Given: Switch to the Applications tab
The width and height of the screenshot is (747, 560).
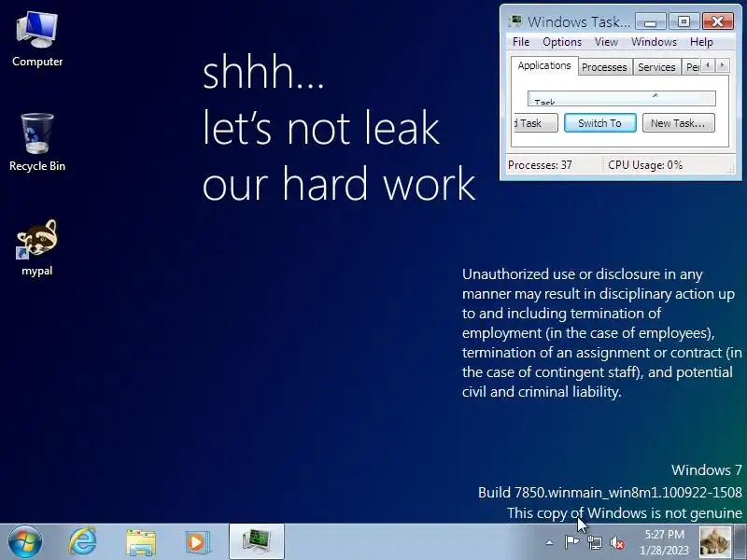Looking at the screenshot, I should click(x=544, y=65).
